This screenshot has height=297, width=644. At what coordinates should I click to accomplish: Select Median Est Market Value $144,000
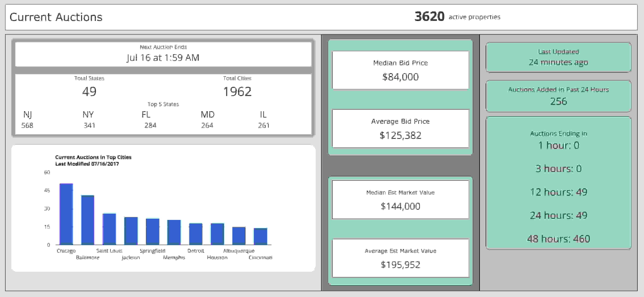pyautogui.click(x=400, y=206)
